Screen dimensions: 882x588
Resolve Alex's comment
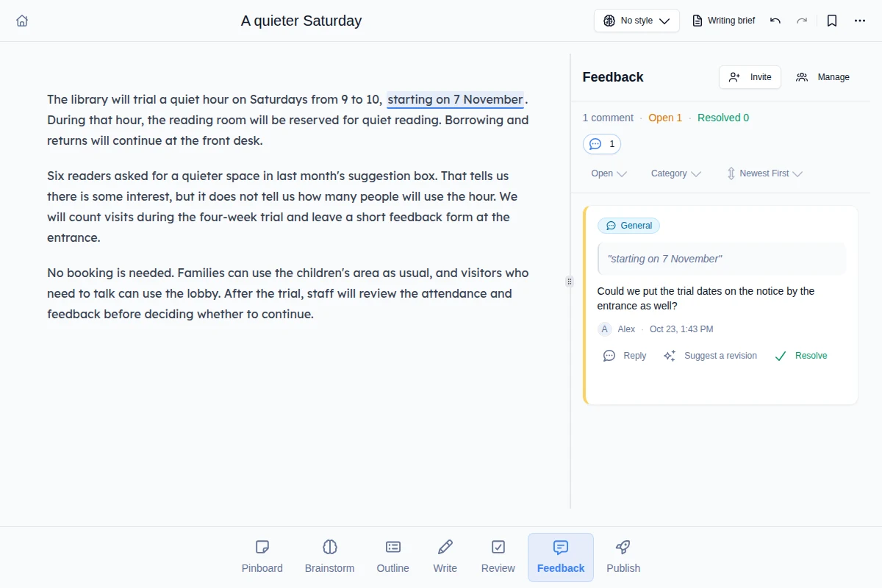(801, 356)
